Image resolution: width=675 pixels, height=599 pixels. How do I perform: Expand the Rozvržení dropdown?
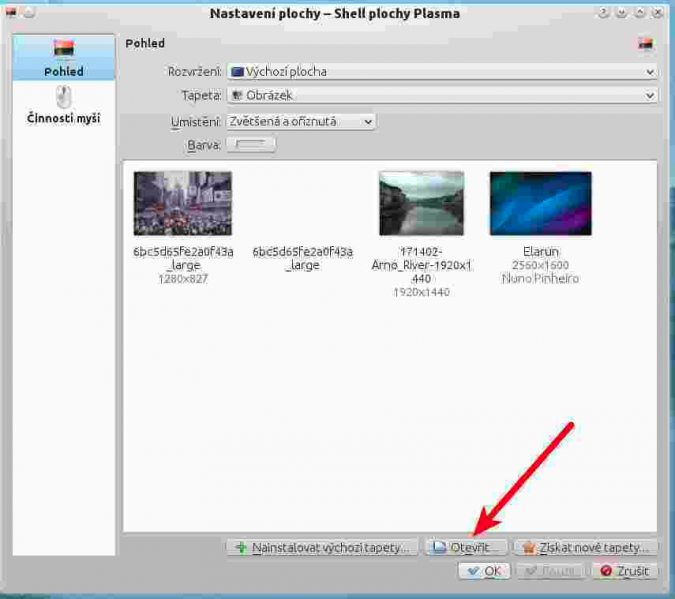click(441, 72)
